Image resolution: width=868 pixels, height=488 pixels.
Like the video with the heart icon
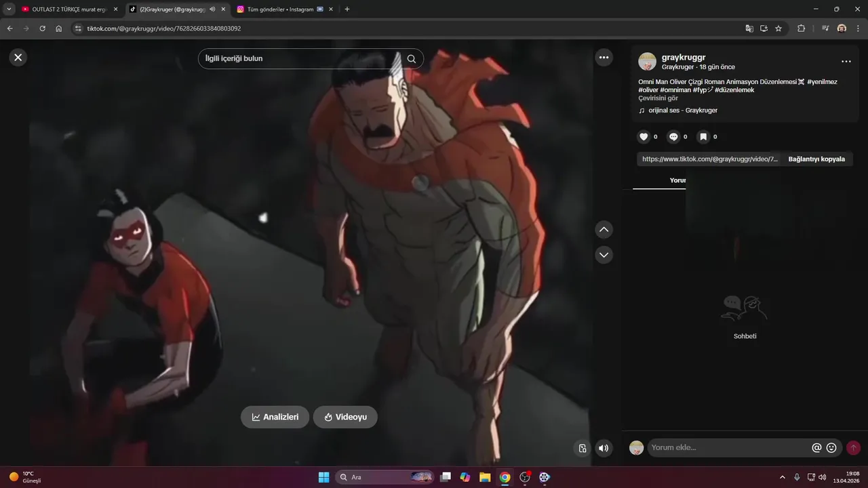click(644, 137)
